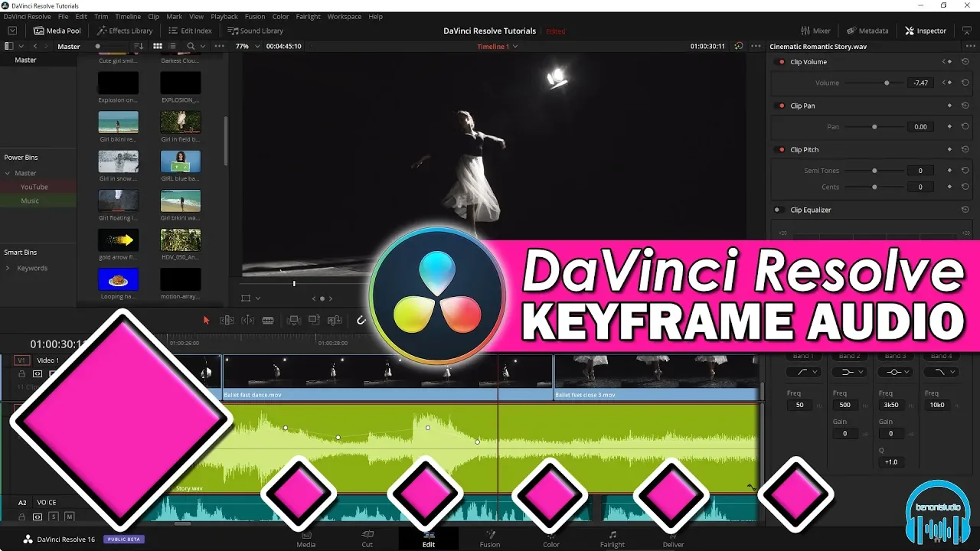Click the Insert Clip icon
The height and width of the screenshot is (551, 980).
(x=292, y=321)
